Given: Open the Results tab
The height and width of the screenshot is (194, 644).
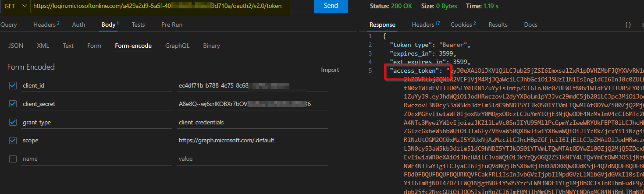Looking at the screenshot, I should point(498,25).
